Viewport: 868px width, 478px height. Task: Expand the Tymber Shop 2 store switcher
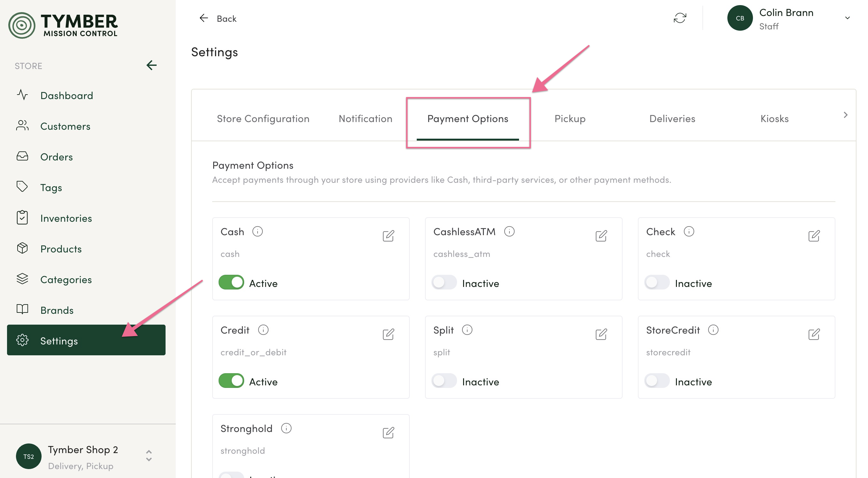click(x=149, y=456)
